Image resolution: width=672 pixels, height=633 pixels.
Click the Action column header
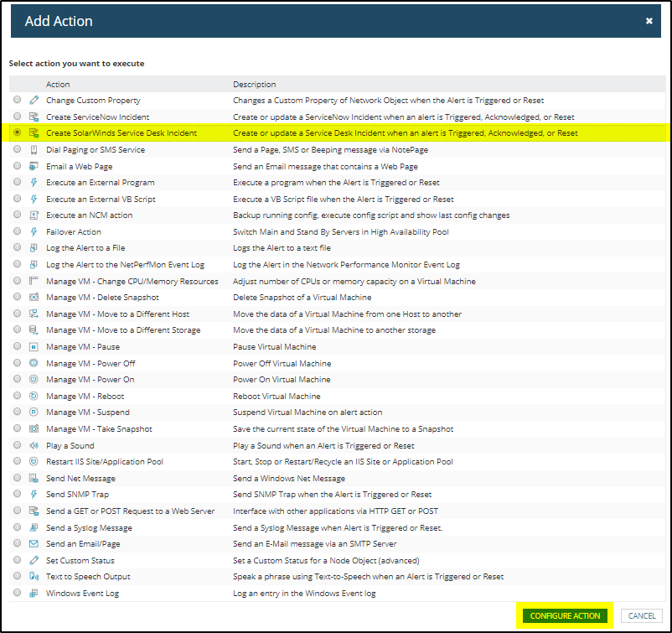point(58,85)
